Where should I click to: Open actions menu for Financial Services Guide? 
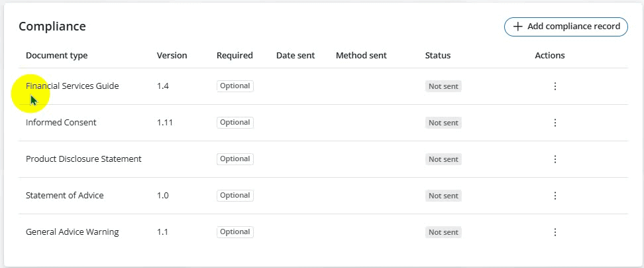[x=555, y=86]
